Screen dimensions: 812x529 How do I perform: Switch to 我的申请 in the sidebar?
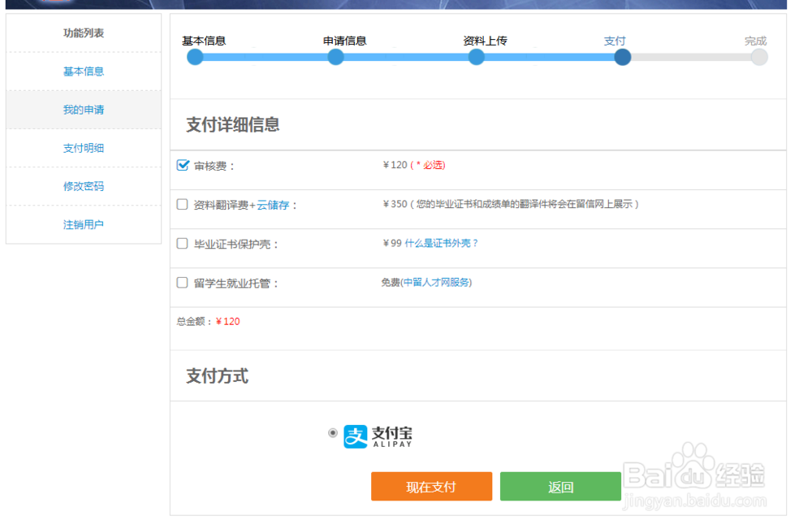coord(83,110)
